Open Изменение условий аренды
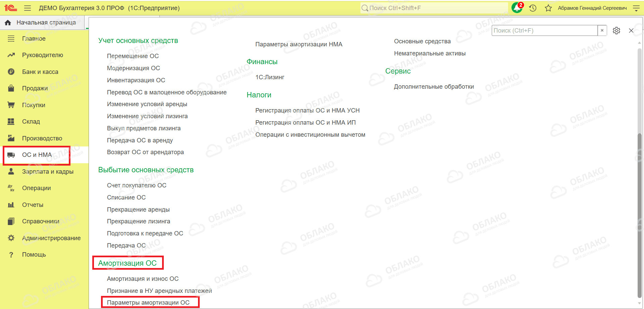Viewport: 644px width, 309px height. tap(147, 104)
